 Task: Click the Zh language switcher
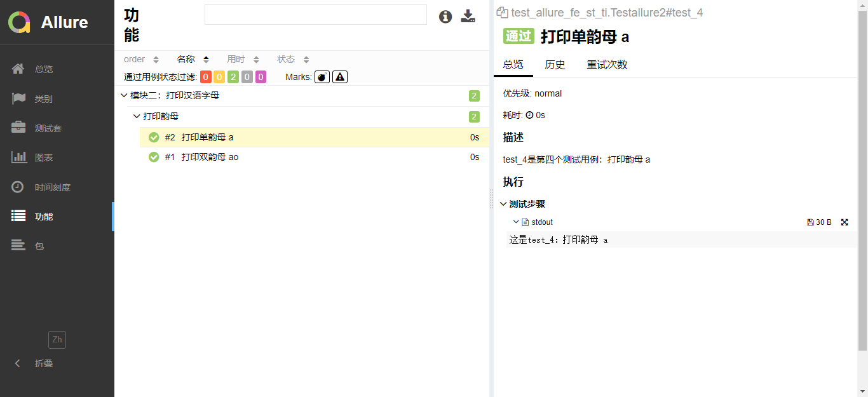pos(57,340)
